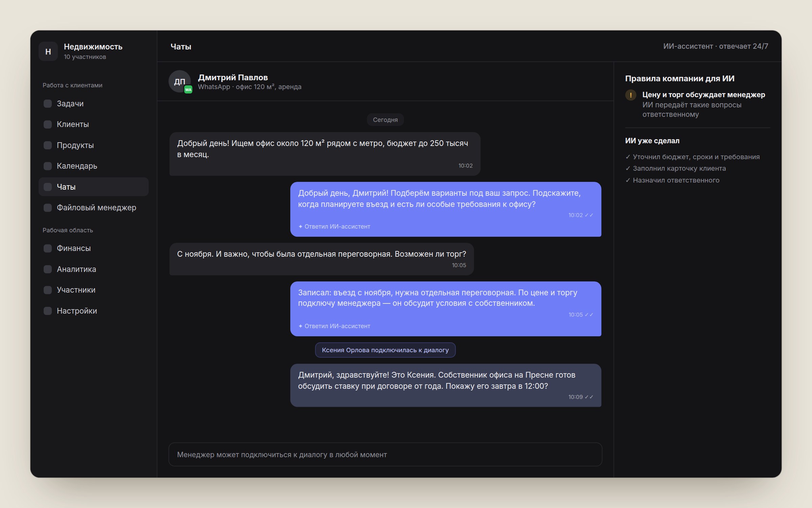Click the Ксения Орлова подключилась к диалогу notice
The height and width of the screenshot is (508, 812).
click(x=385, y=350)
